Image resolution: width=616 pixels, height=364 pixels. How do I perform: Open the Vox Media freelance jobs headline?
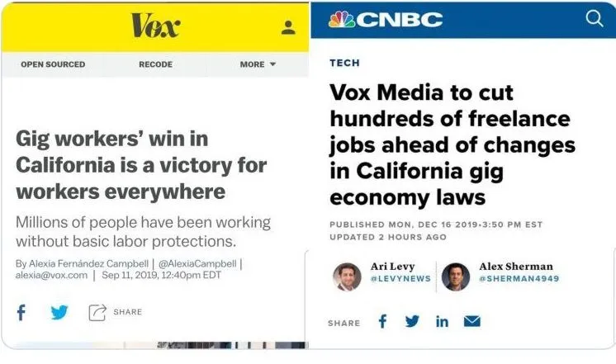point(453,144)
